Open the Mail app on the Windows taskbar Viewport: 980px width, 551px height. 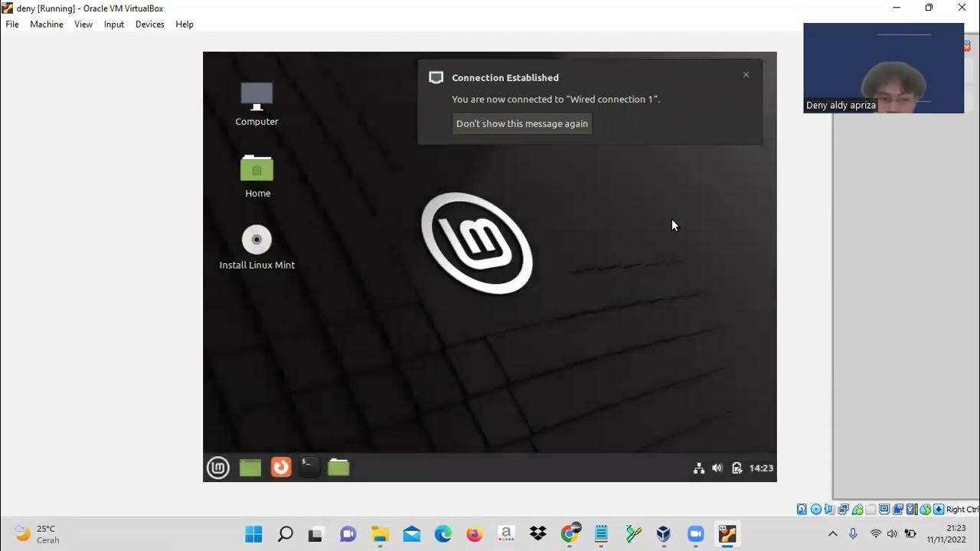[x=411, y=533]
